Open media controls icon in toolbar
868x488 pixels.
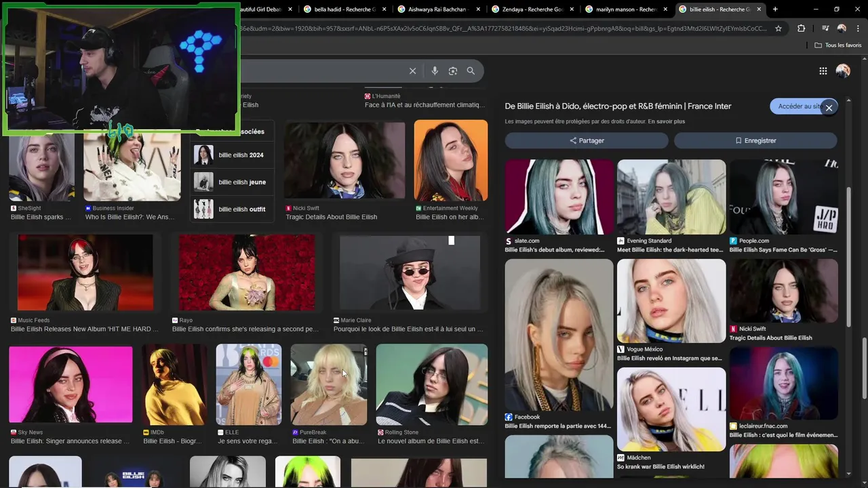[x=825, y=28]
